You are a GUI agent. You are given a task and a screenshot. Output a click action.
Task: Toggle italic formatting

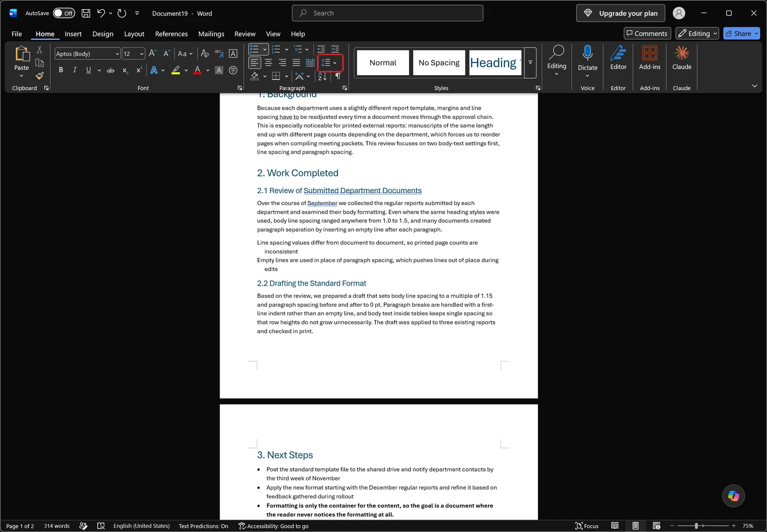(75, 70)
